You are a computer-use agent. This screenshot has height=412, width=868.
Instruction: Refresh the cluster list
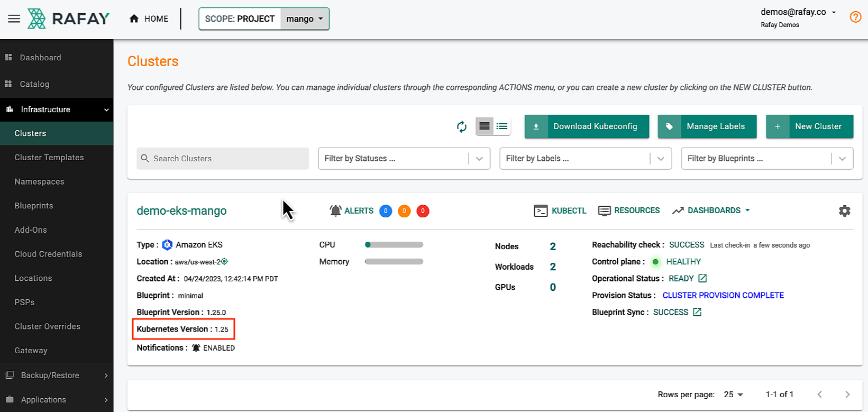[462, 126]
